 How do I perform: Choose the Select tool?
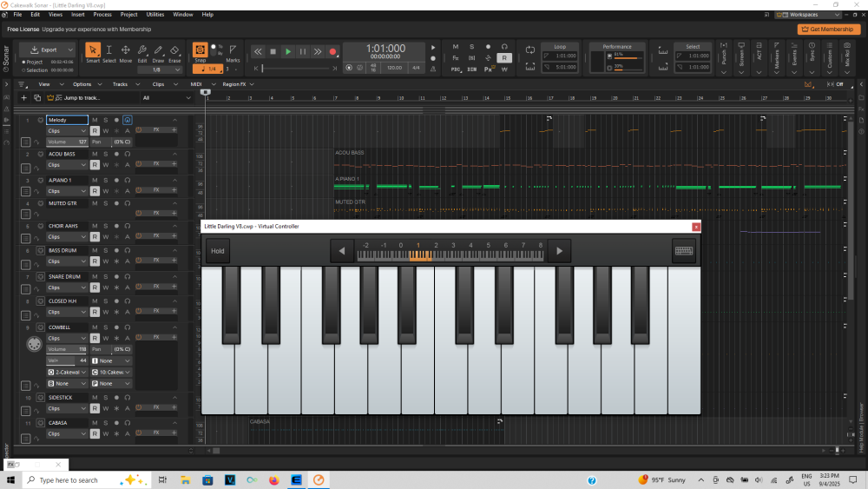tap(109, 50)
